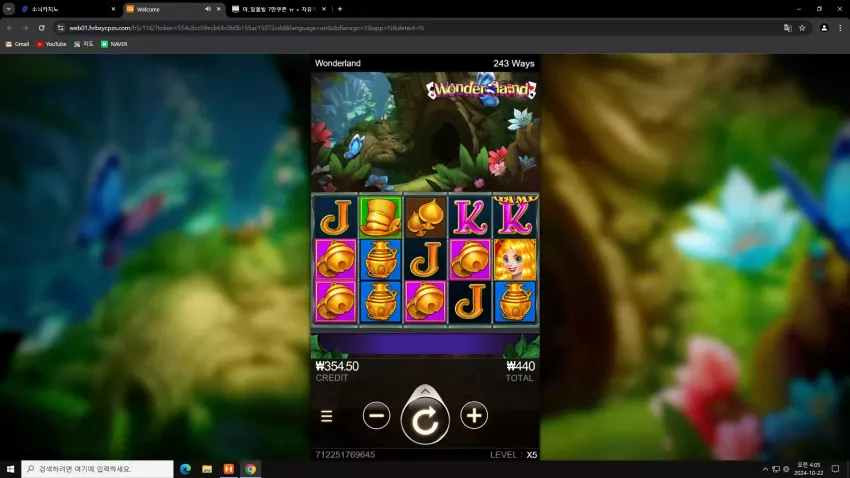Decrease the bet with the minus button

[x=376, y=416]
